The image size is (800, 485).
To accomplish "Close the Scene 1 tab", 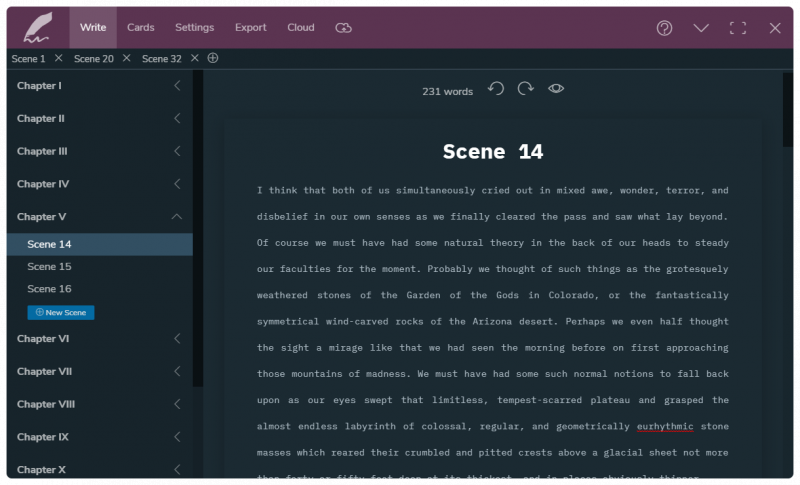I will click(59, 58).
